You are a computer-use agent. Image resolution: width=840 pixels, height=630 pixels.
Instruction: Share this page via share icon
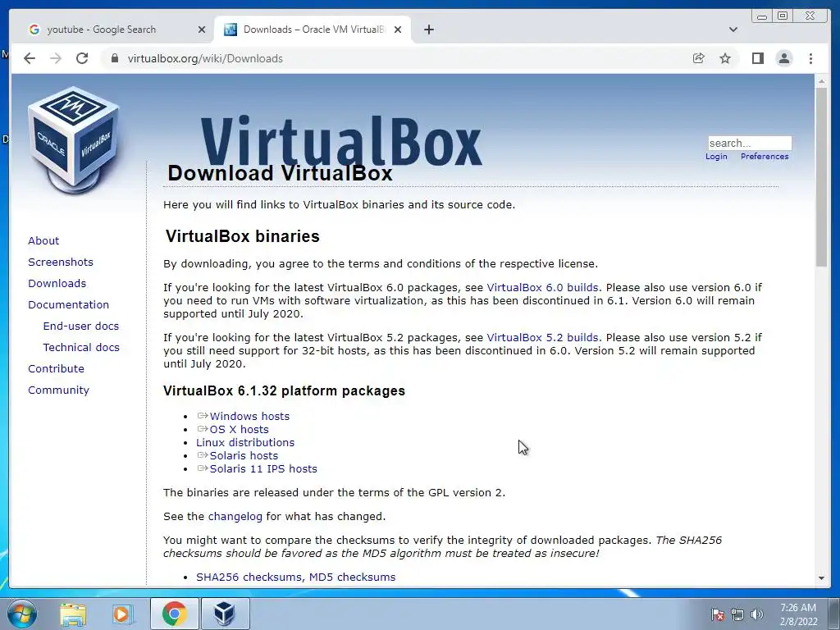[x=699, y=58]
